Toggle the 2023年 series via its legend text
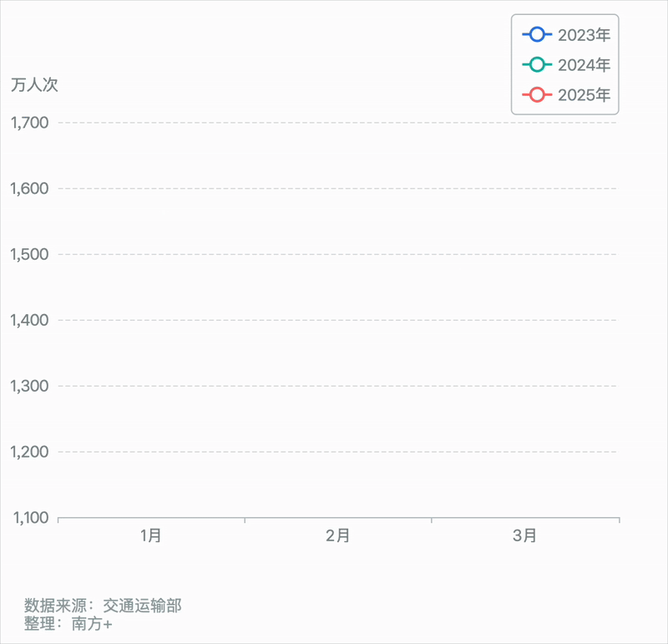Viewport: 668px width, 644px height. 584,35
